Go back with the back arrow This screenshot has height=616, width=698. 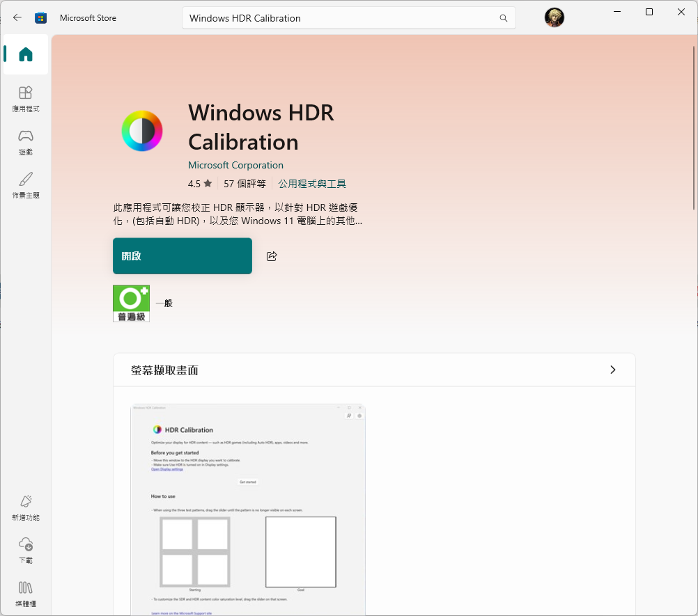(x=17, y=18)
